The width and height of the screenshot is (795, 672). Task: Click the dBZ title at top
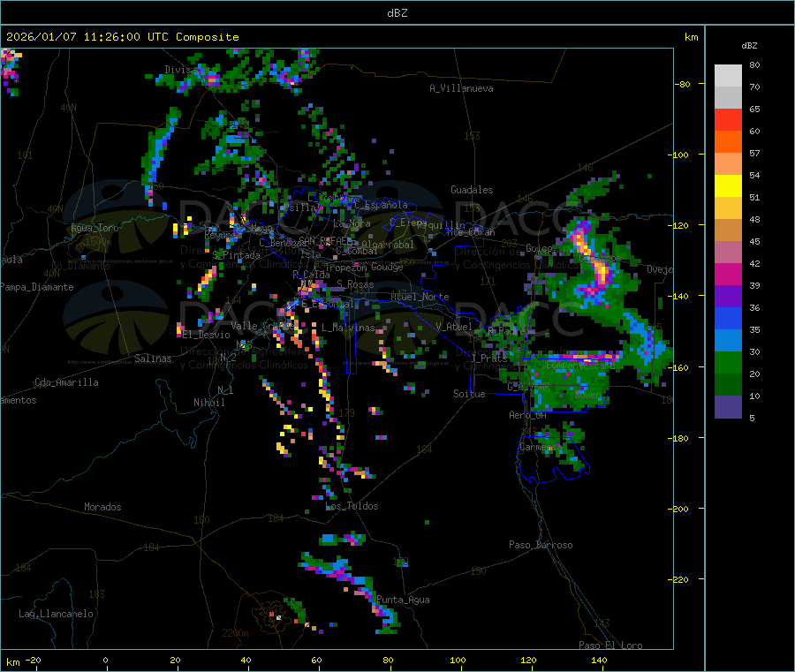coord(397,13)
